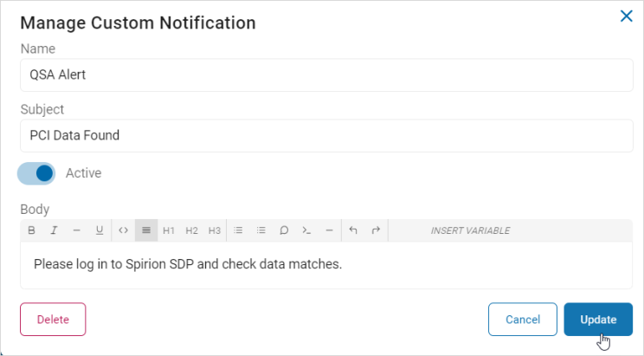The height and width of the screenshot is (356, 644).
Task: Click into the Subject field
Action: pyautogui.click(x=326, y=136)
